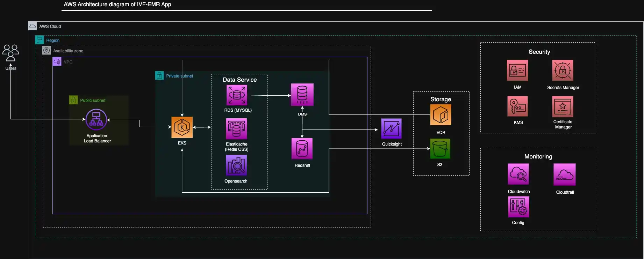Click the Private subnet lock icon

tap(159, 75)
